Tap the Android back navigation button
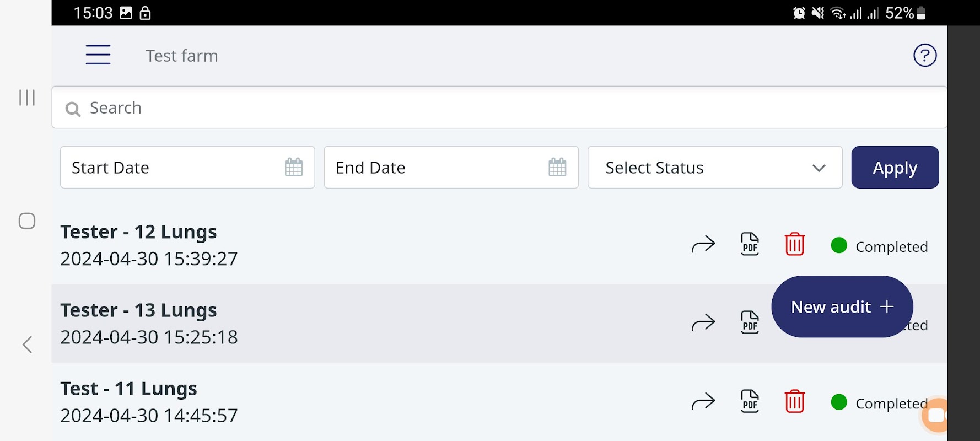This screenshot has height=441, width=980. (x=27, y=345)
